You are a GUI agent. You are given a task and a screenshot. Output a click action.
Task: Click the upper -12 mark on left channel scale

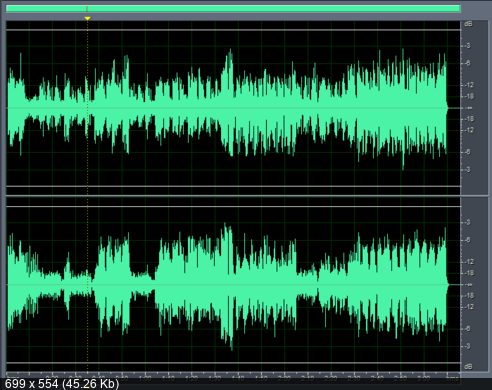(x=468, y=85)
